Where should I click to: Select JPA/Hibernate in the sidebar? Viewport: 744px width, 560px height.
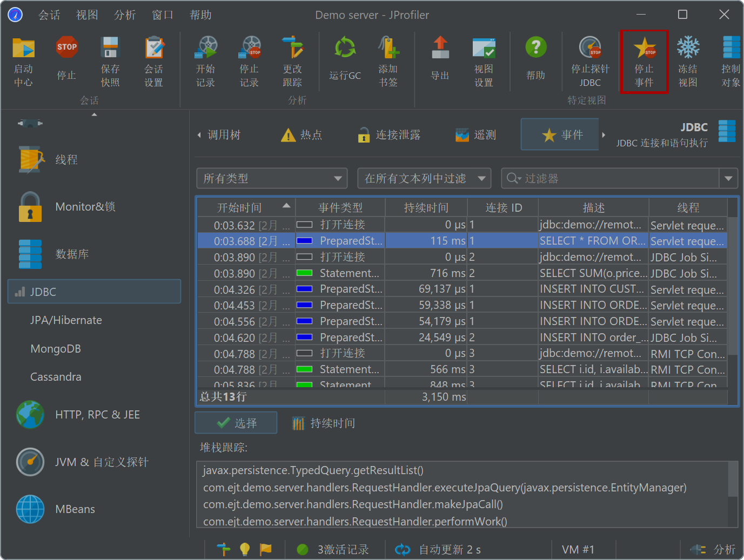[66, 320]
